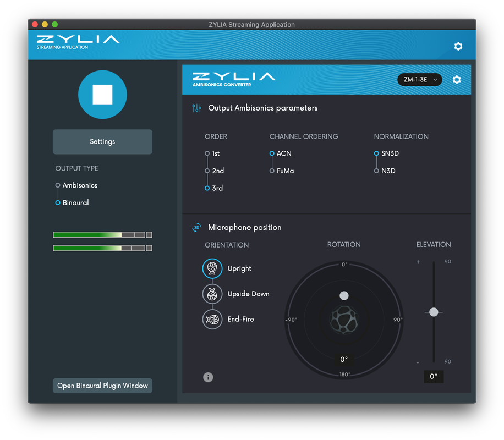Click the minus sign below elevation slider

(418, 363)
